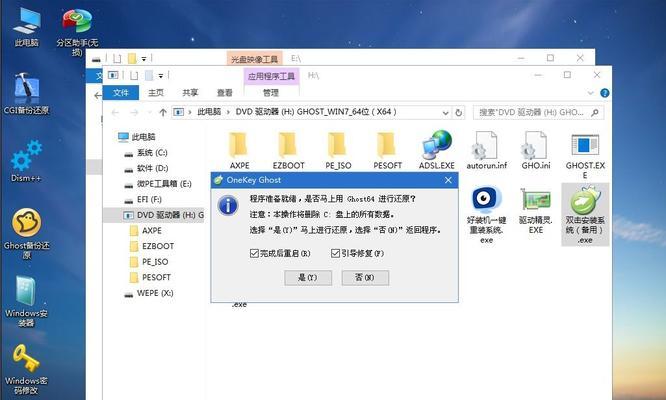Toggle 完成后重启(R) checkbox
666x400 pixels.
(x=254, y=254)
